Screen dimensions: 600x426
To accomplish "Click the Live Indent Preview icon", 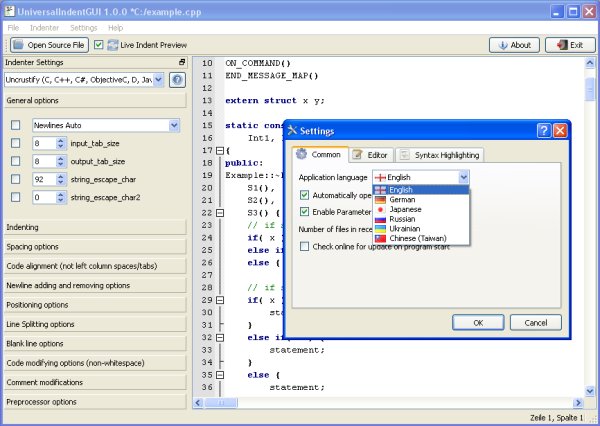I will (112, 45).
